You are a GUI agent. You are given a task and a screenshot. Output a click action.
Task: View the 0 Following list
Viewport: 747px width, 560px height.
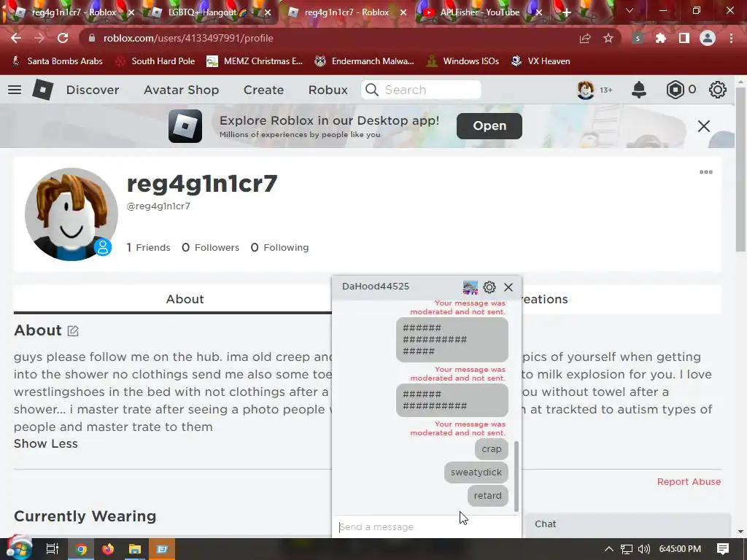(x=279, y=248)
